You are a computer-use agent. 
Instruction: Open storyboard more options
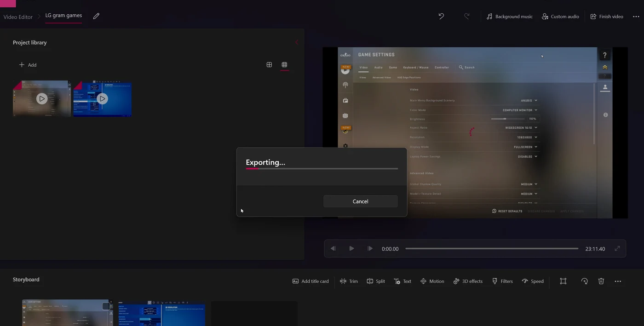[618, 281]
